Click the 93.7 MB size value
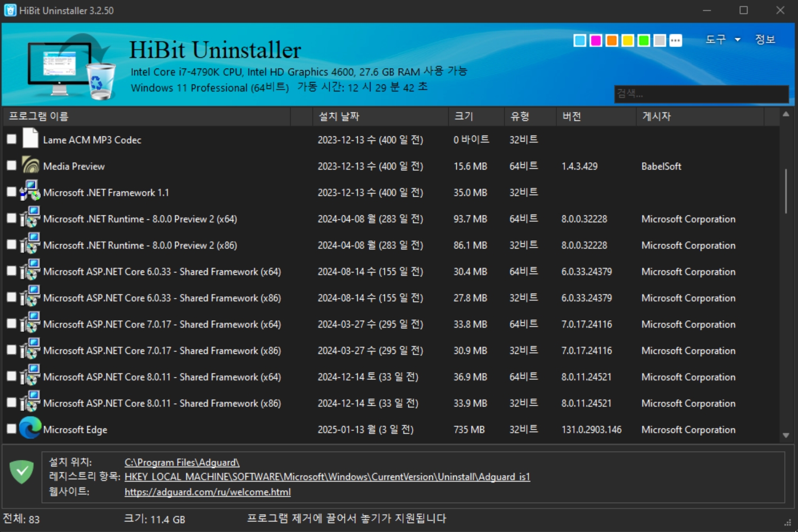The image size is (798, 532). pyautogui.click(x=470, y=219)
